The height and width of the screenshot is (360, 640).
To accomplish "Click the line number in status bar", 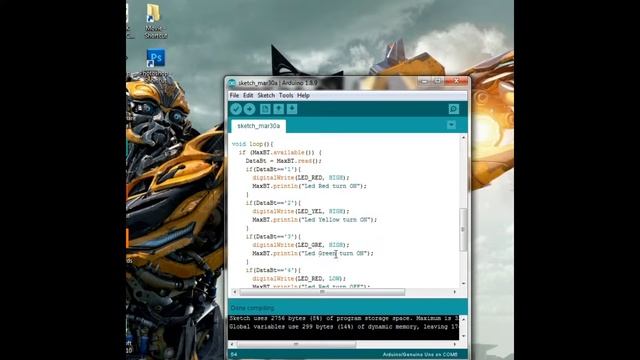I will (234, 355).
